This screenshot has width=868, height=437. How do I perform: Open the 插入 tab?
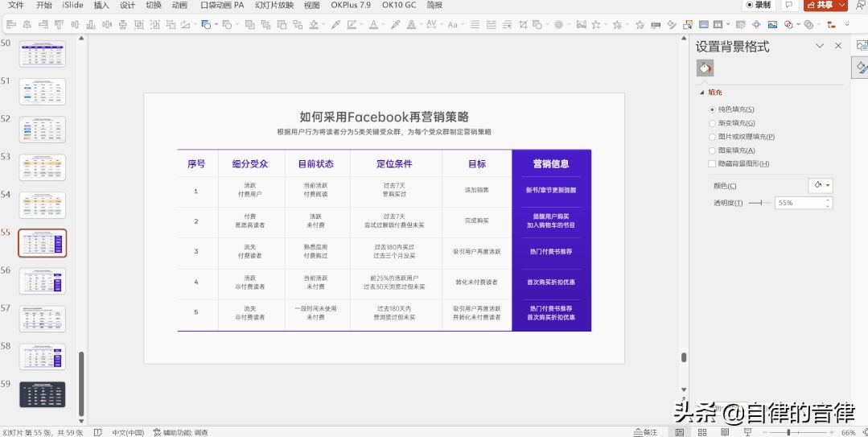(101, 5)
